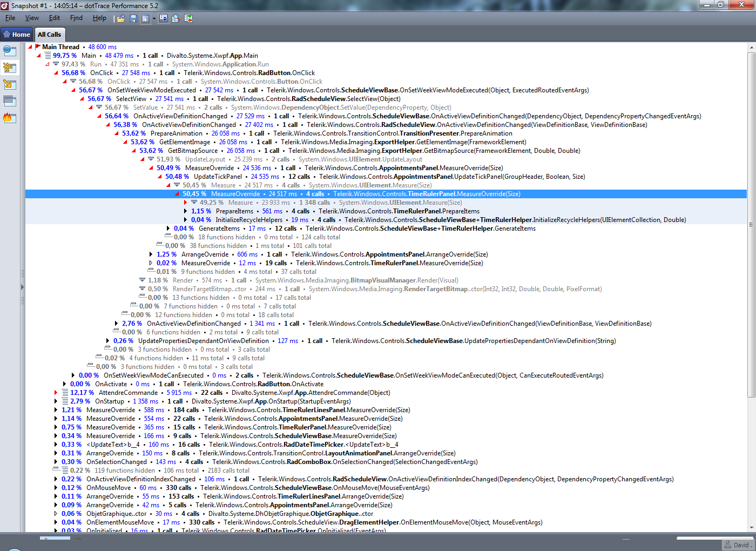Click the scrollbar down arrow

pos(751,528)
